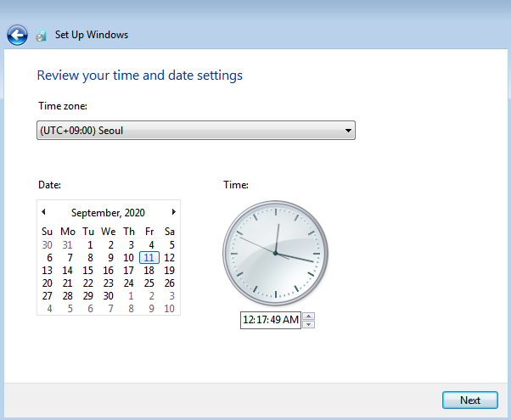Select September 3 on the calendar
Viewport: 511px width, 420px height.
click(x=131, y=245)
